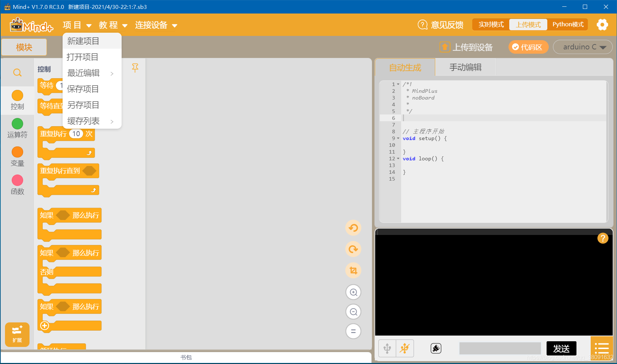Open the serial options list icon
Image resolution: width=617 pixels, height=364 pixels.
click(x=602, y=348)
